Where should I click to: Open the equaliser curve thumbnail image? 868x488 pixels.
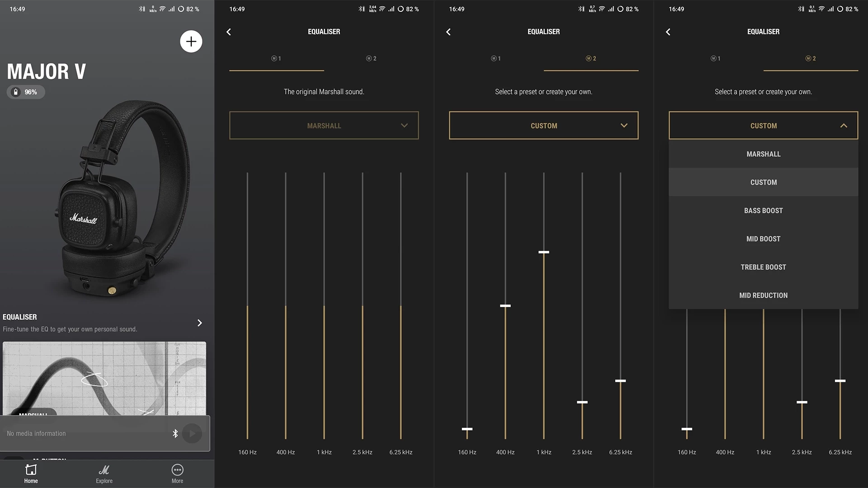tap(104, 378)
